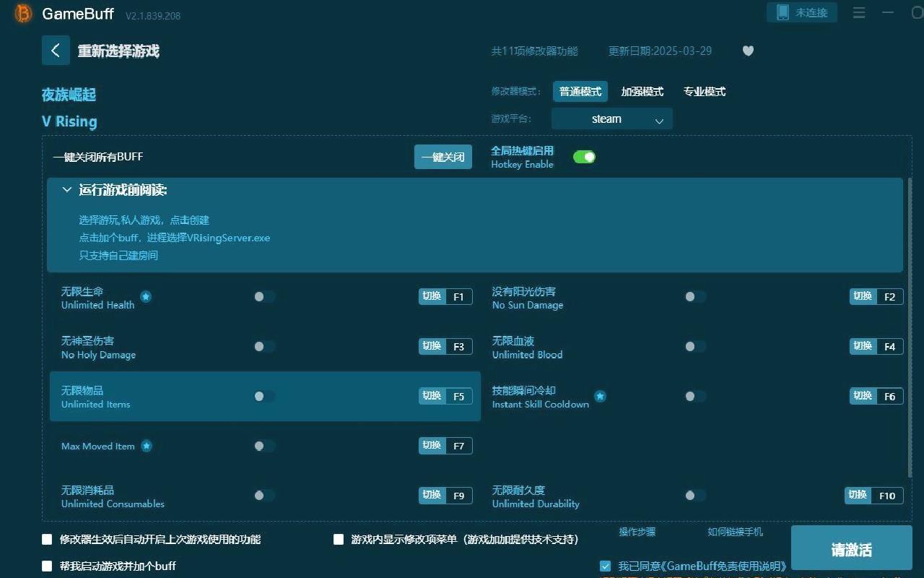Enable No Holy Damage switch
This screenshot has width=924, height=578.
coord(264,346)
